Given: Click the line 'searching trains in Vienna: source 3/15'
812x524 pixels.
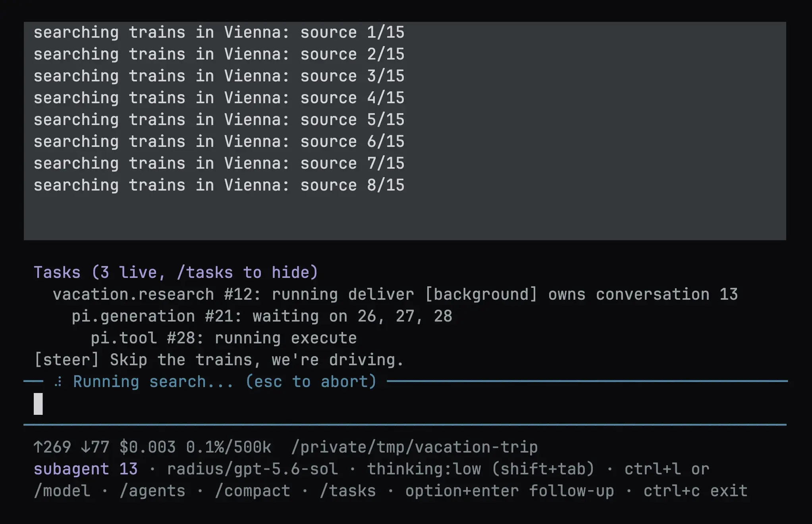Looking at the screenshot, I should (x=219, y=76).
